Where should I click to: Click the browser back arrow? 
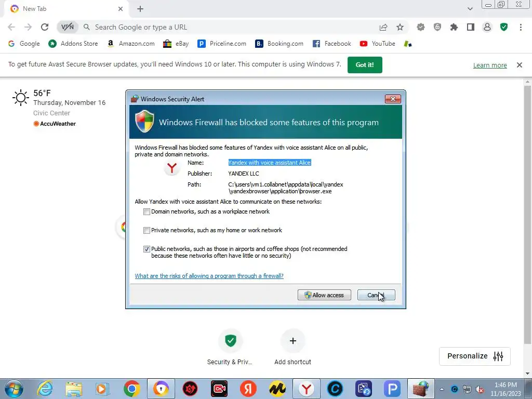[11, 27]
